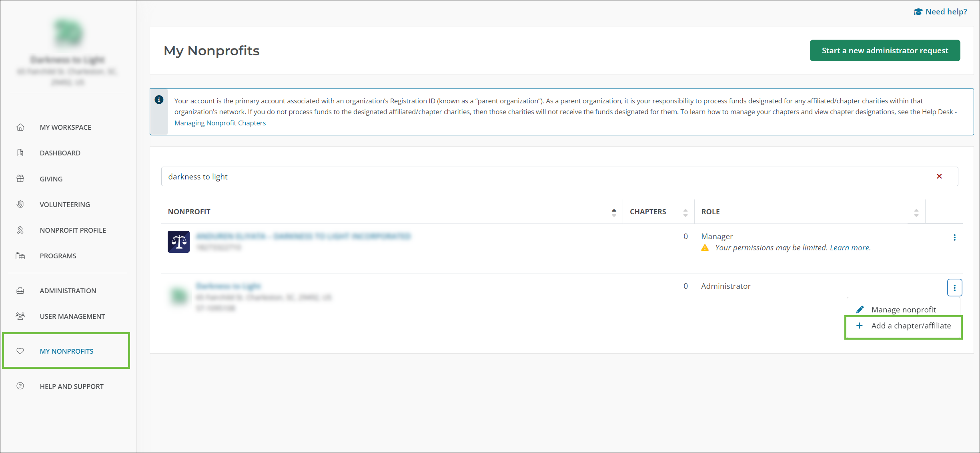
Task: Click the question mark icon for Help and Support
Action: click(x=20, y=386)
